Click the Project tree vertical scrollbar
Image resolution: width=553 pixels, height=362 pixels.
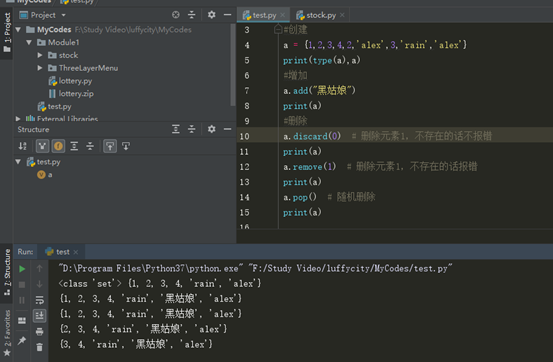[x=233, y=65]
